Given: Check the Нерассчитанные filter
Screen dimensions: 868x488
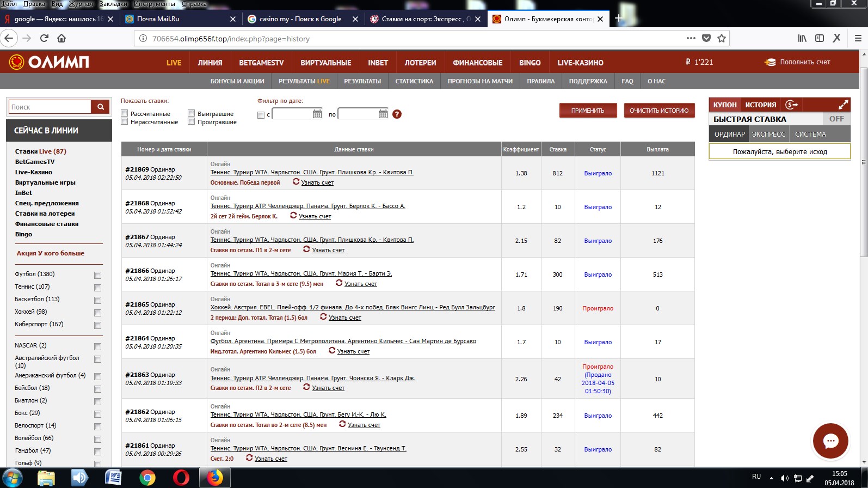Looking at the screenshot, I should (x=125, y=122).
